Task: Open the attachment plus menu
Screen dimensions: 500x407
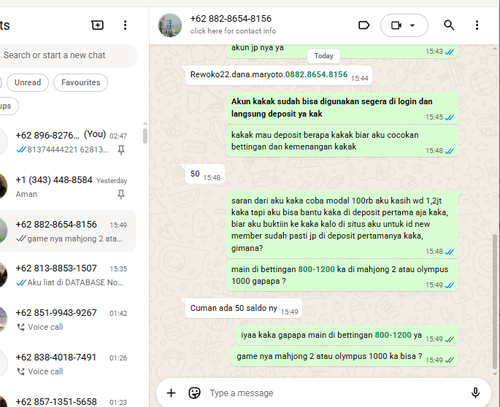Action: tap(171, 393)
